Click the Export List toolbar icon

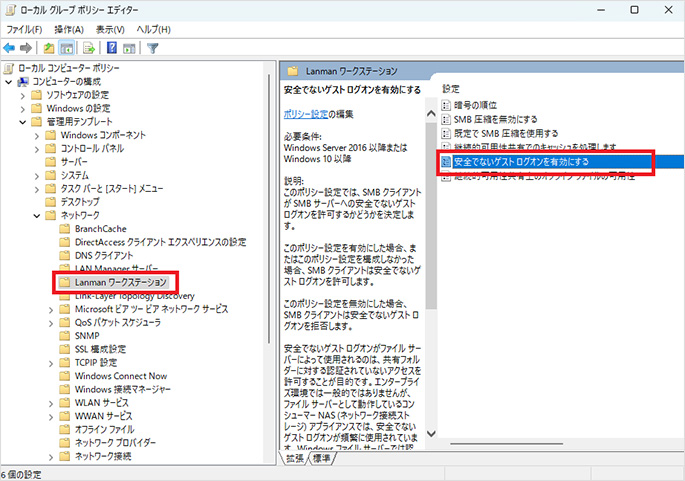pyautogui.click(x=91, y=47)
